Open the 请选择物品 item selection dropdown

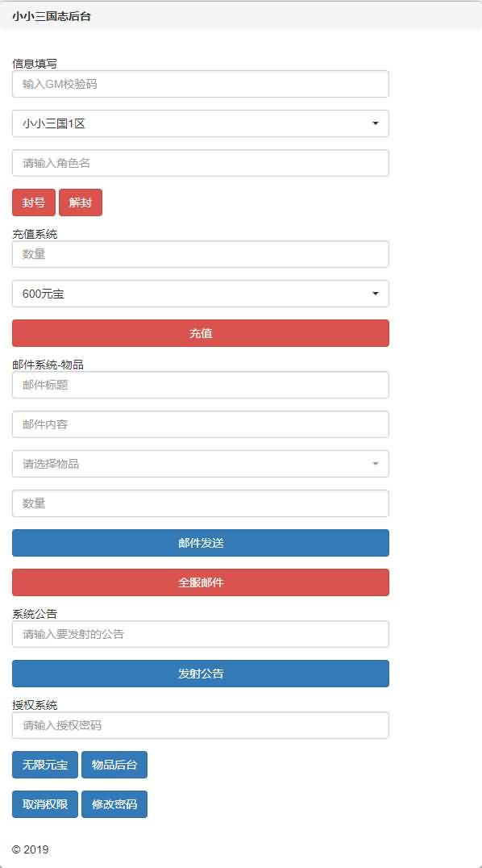click(200, 464)
